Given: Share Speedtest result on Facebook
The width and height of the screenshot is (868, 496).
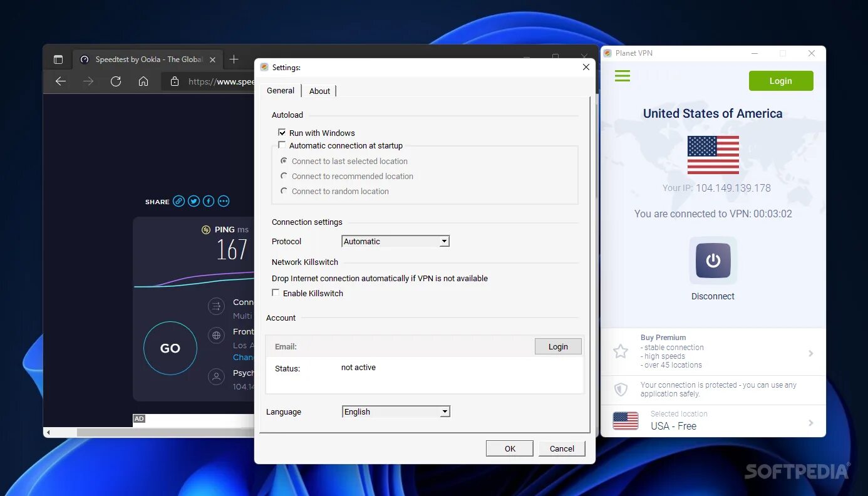Looking at the screenshot, I should [x=209, y=201].
